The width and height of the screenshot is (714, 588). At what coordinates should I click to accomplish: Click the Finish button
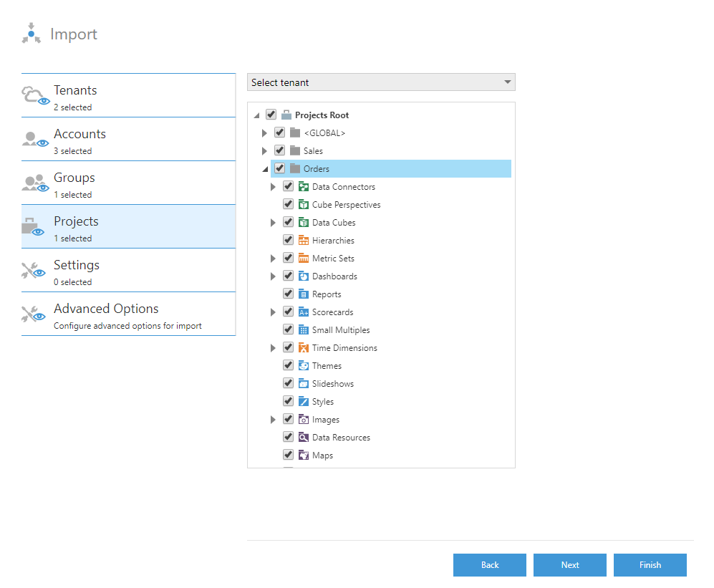650,565
